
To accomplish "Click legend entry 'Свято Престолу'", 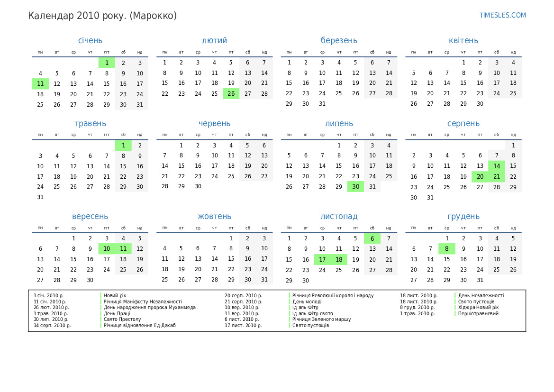I will point(122,319).
